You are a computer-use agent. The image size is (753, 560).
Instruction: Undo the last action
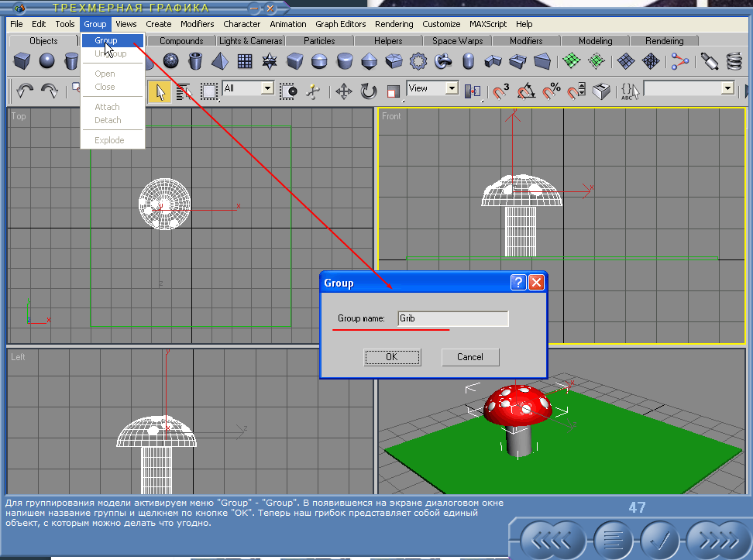point(25,91)
